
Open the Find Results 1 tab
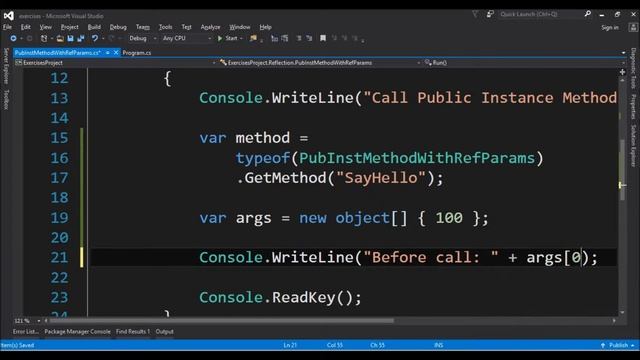(133, 332)
